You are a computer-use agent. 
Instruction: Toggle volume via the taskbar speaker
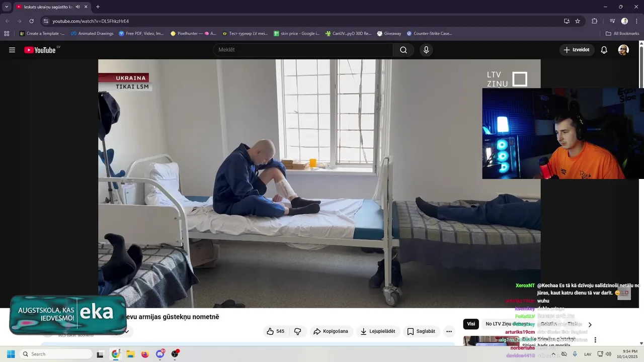pyautogui.click(x=608, y=354)
